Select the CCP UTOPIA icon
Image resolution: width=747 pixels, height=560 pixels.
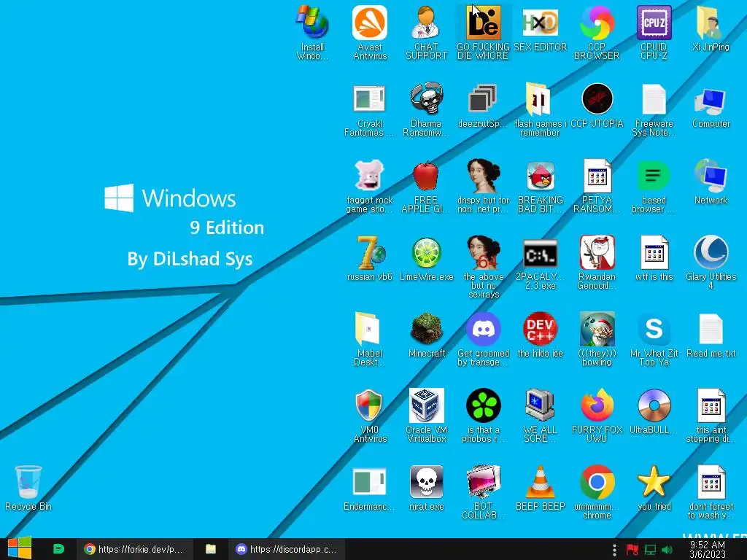click(597, 106)
